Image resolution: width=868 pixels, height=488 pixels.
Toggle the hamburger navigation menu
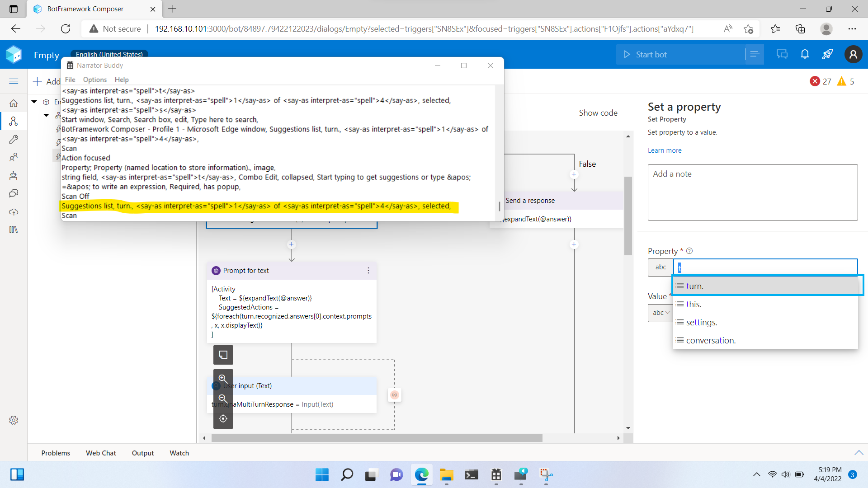click(x=14, y=81)
